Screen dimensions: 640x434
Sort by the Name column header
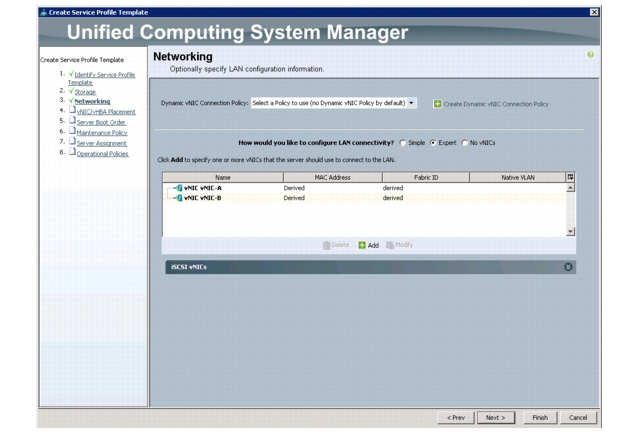point(223,177)
